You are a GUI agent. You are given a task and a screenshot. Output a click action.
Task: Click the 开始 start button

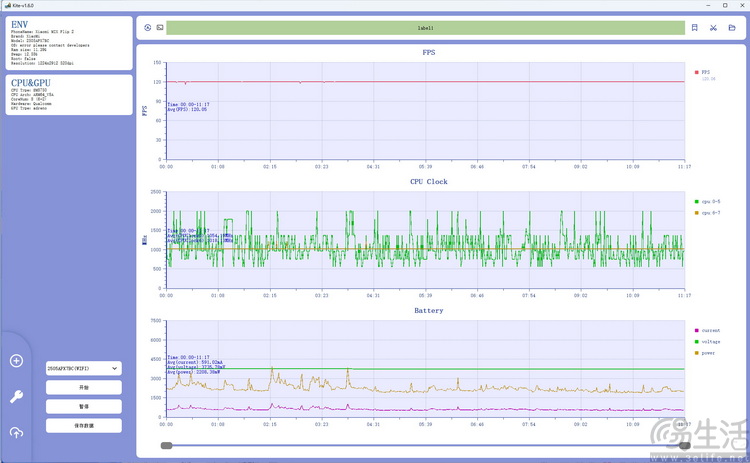click(x=84, y=387)
